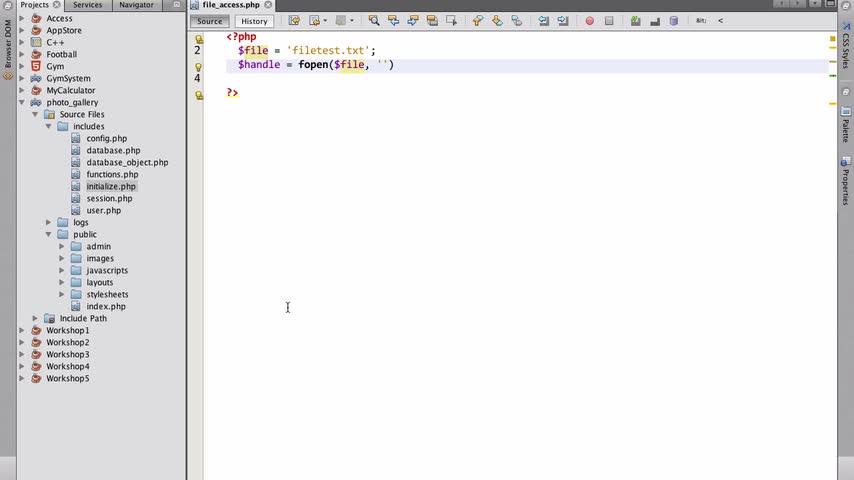Click the yellow error stripe mark at top
This screenshot has width=854, height=480.
(x=832, y=39)
